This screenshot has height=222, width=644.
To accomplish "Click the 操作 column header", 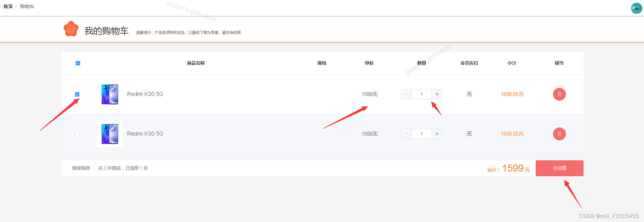I will [559, 63].
